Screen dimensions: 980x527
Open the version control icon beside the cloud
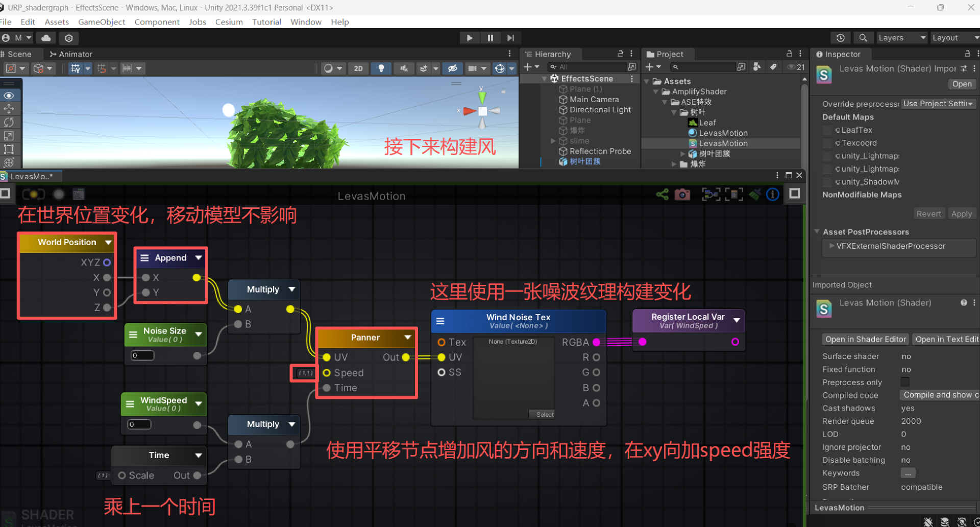coord(69,38)
